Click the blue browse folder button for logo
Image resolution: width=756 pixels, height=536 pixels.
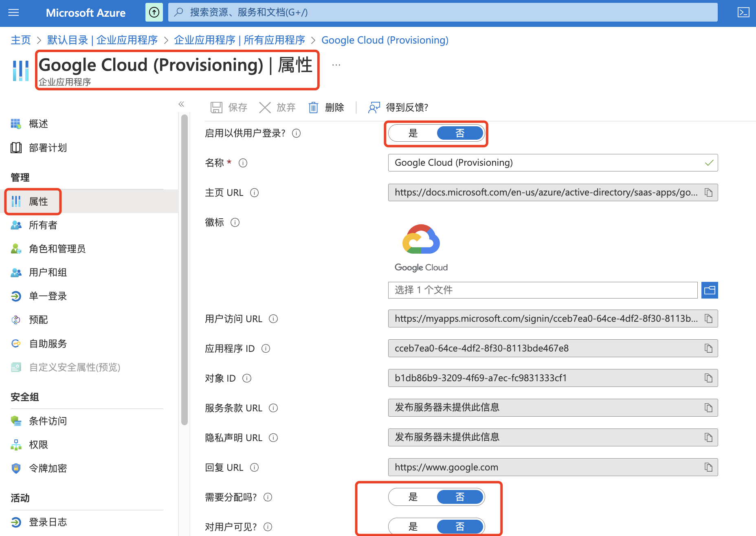coord(710,290)
